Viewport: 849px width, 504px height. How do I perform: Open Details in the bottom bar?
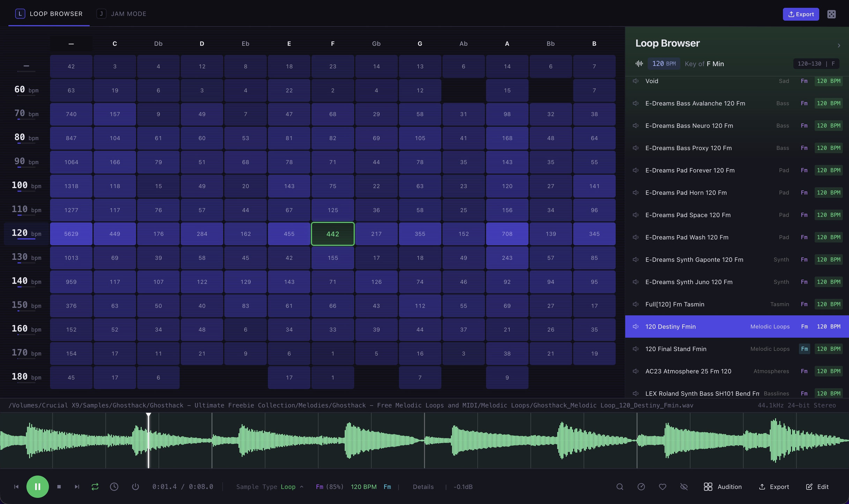pos(423,487)
